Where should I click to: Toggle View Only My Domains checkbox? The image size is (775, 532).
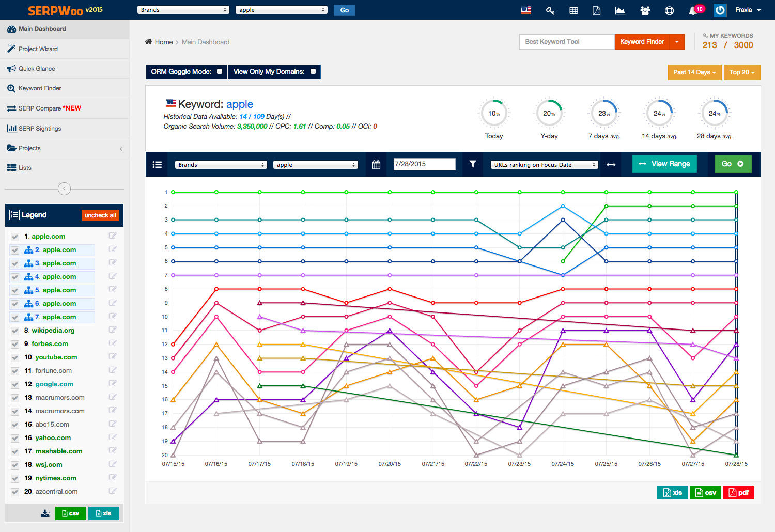pyautogui.click(x=313, y=71)
